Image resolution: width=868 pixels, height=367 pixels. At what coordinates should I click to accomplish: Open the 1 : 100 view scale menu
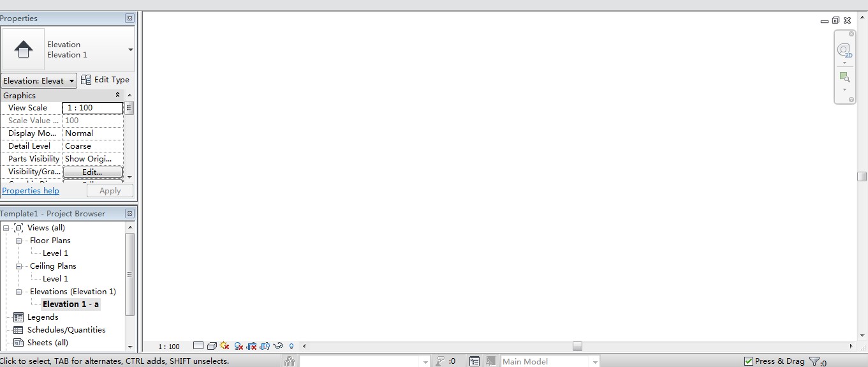[x=169, y=347]
